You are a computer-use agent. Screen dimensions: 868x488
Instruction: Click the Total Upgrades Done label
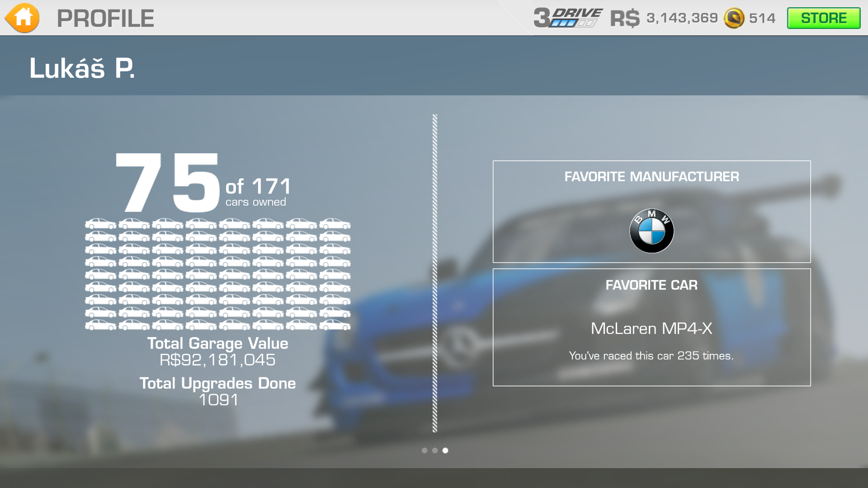(217, 383)
